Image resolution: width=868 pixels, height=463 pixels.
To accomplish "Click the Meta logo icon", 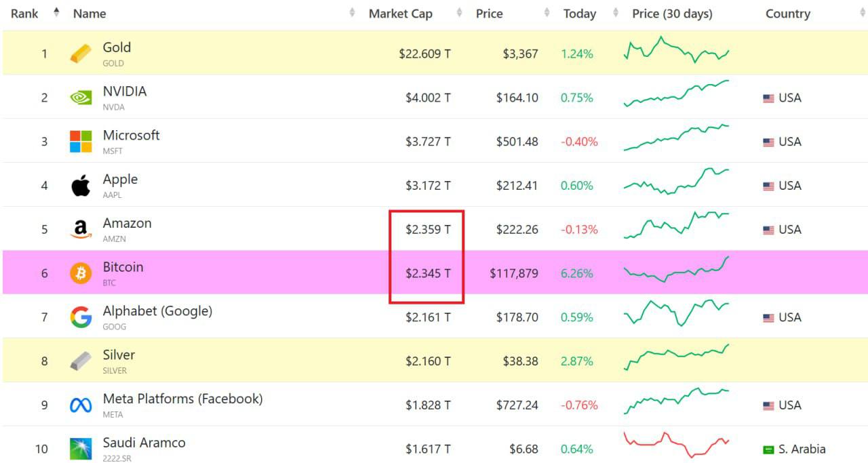I will pos(81,405).
